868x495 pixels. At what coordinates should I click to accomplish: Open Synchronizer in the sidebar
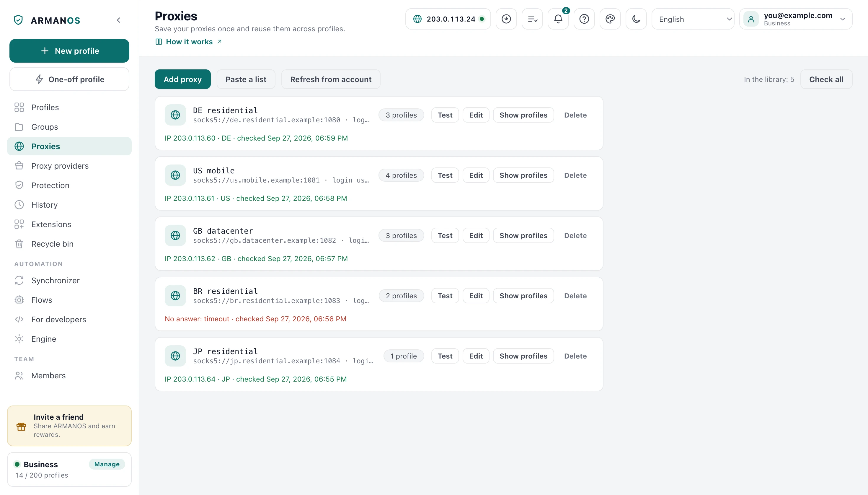pos(69,281)
